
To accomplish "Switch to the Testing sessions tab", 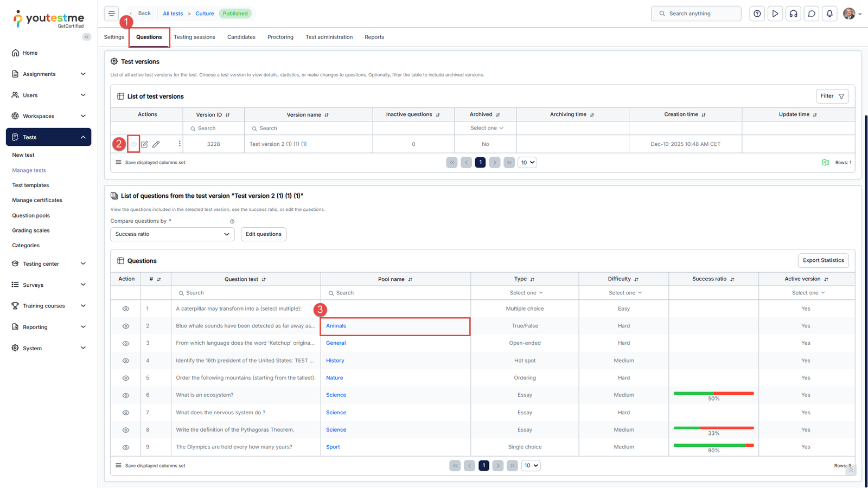I will pyautogui.click(x=194, y=37).
